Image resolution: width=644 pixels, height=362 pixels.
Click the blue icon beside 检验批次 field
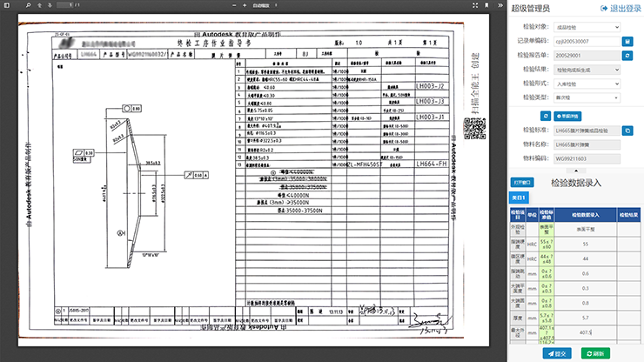[x=627, y=54]
